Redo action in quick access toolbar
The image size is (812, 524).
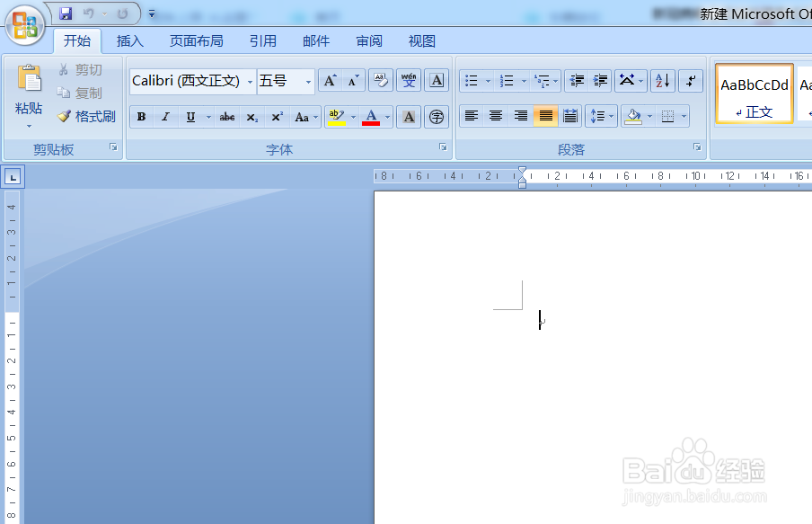pos(123,13)
